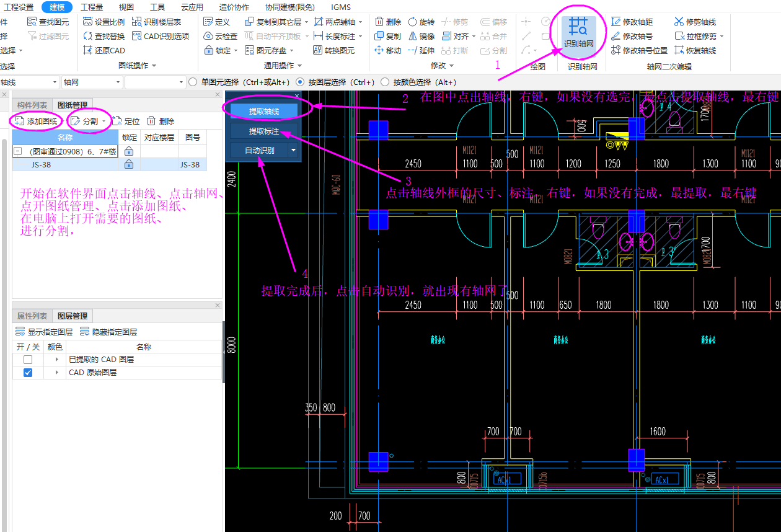Viewport: 781px width, 532px height.
Task: Open the 工程量 tab
Action: pos(92,7)
